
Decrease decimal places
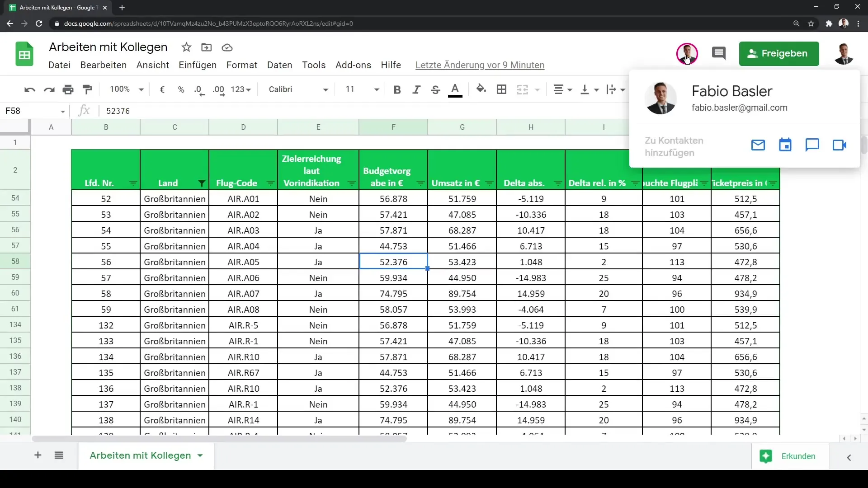pos(199,89)
